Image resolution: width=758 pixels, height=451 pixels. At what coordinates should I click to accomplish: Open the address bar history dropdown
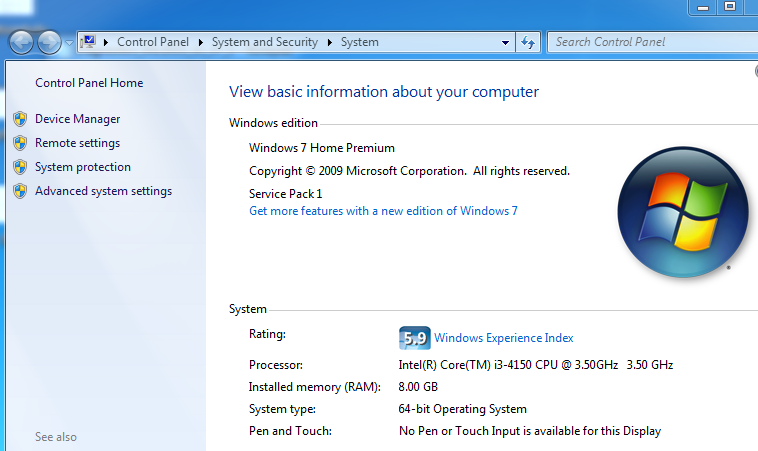[505, 42]
